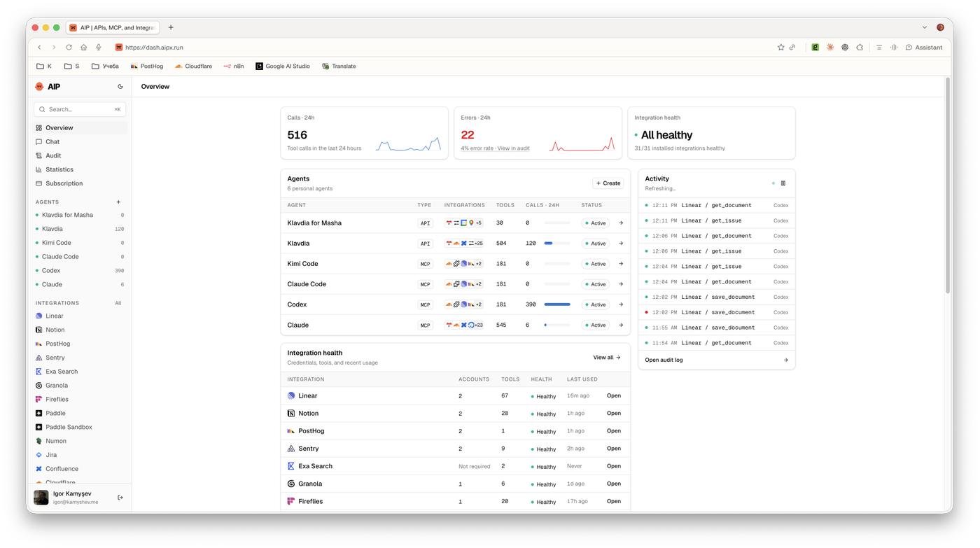980x548 pixels.
Task: Copy the page link from the address bar
Action: [x=792, y=48]
